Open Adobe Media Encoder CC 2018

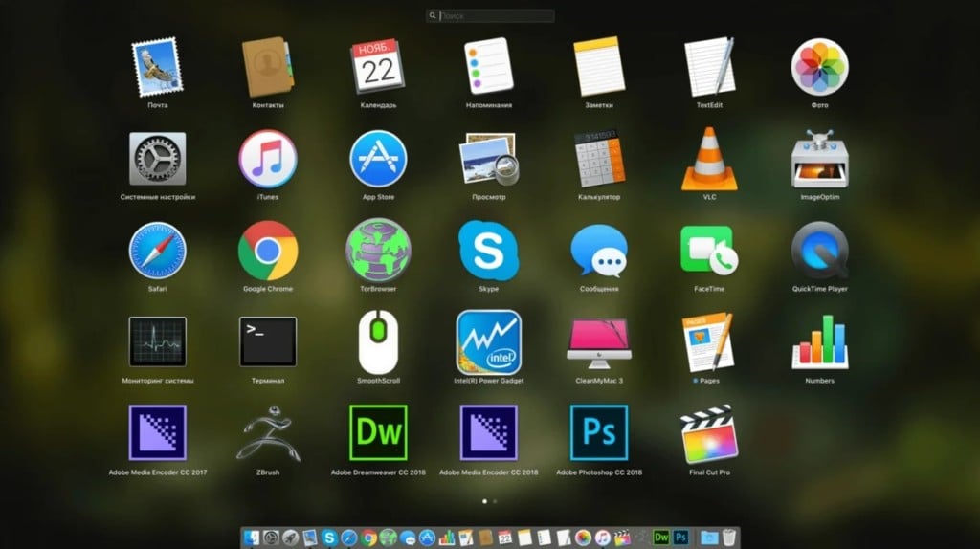coord(489,433)
